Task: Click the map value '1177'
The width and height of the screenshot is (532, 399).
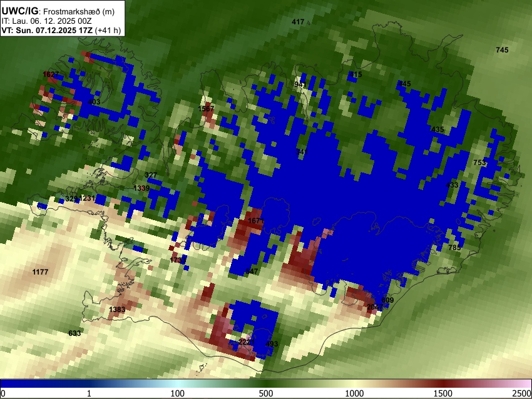Action: (x=40, y=272)
